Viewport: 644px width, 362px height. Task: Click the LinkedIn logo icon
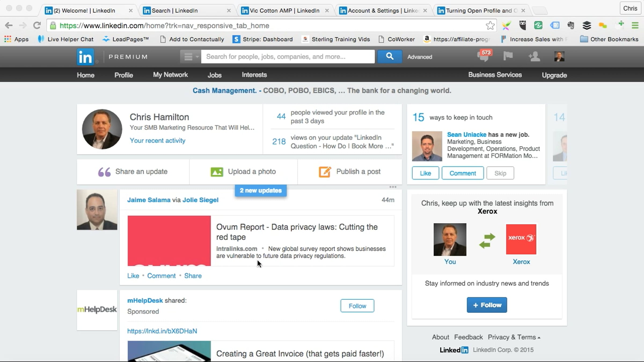coord(85,57)
